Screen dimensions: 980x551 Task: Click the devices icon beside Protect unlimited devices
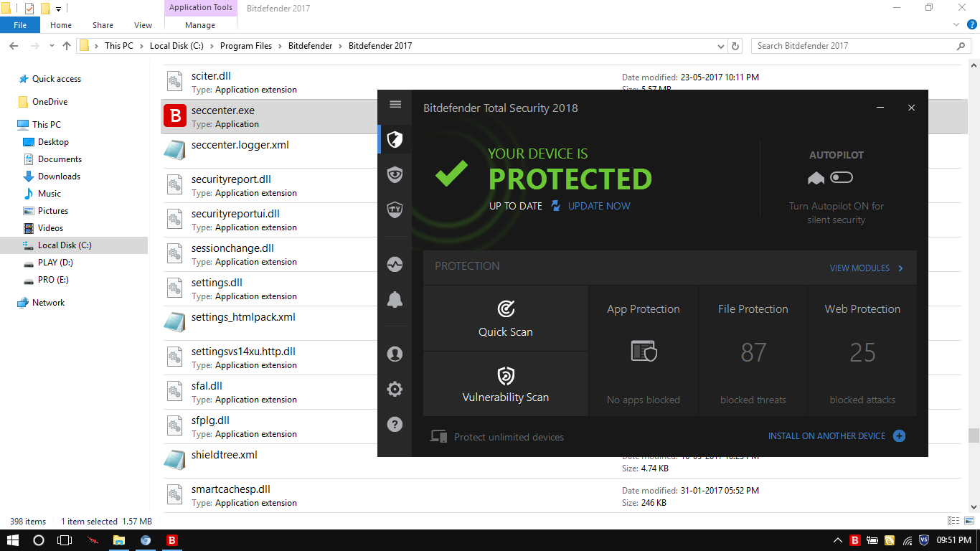click(x=438, y=436)
